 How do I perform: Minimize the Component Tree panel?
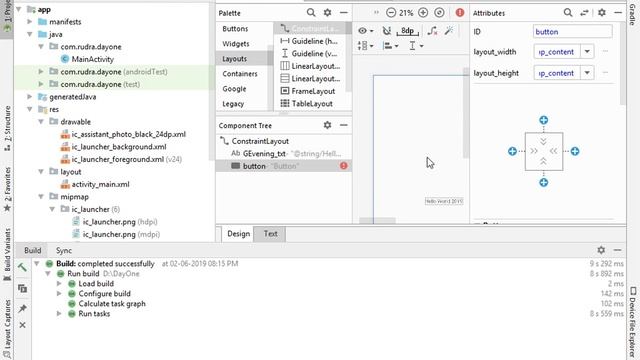(344, 125)
